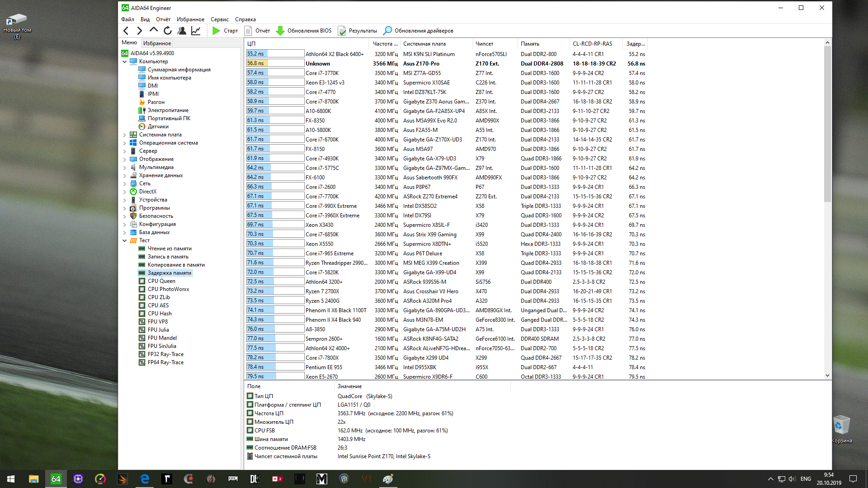868x488 pixels.
Task: Expand the Motherboard tree node
Action: [x=125, y=135]
